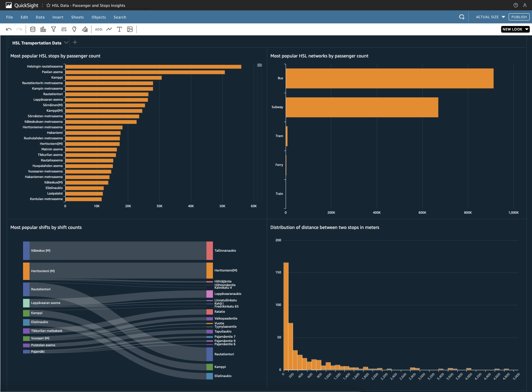The height and width of the screenshot is (392, 532).
Task: Undo the last action
Action: 9,29
